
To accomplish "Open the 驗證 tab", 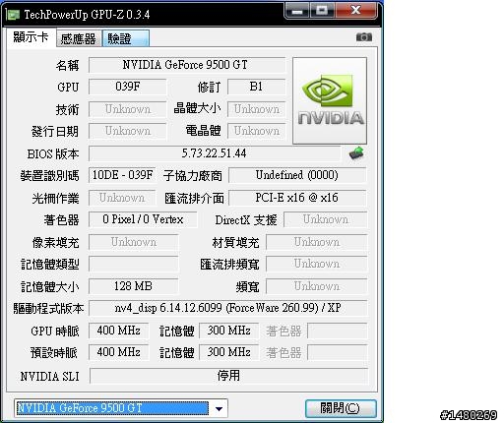I will point(126,38).
